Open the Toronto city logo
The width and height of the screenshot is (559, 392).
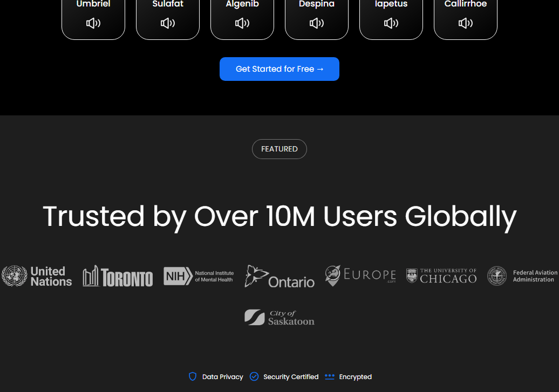[x=118, y=276]
